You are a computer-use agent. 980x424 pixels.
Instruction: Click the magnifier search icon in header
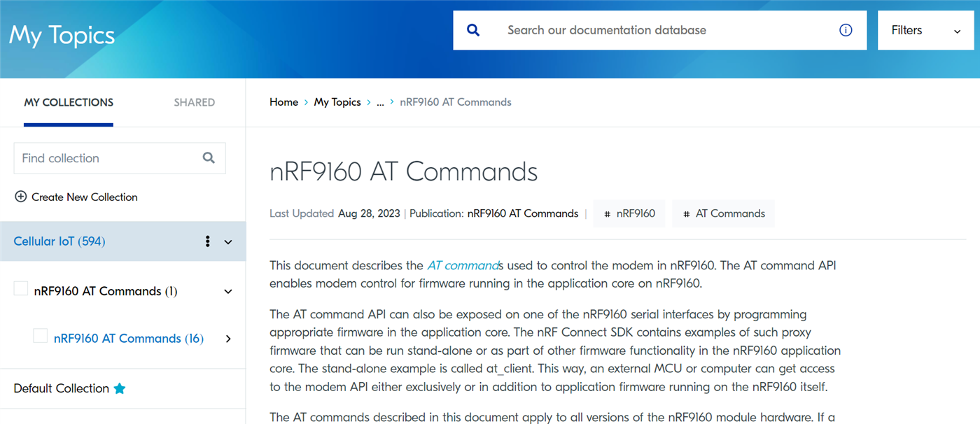tap(473, 30)
